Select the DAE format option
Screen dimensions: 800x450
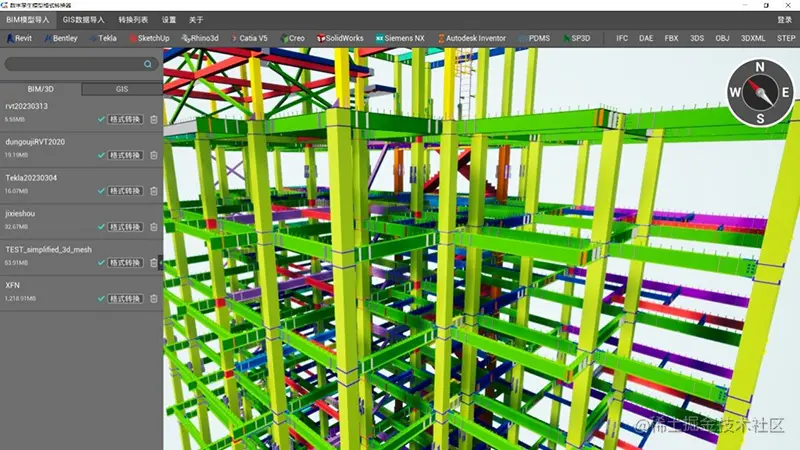(x=646, y=38)
